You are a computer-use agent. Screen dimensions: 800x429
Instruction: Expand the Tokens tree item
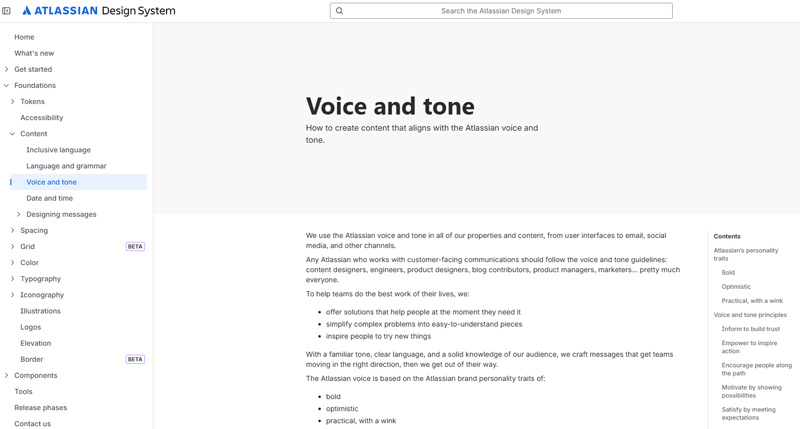pos(13,102)
